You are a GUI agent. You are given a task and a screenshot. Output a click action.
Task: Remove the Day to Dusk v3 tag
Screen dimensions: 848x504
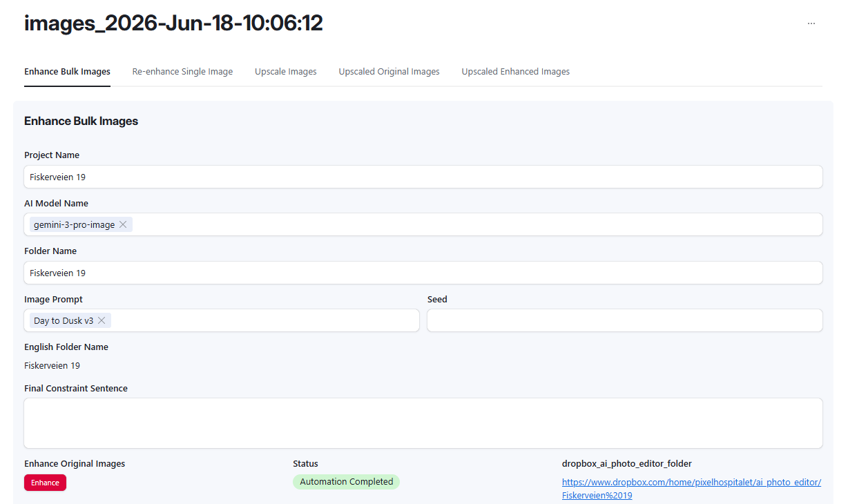[x=102, y=320]
